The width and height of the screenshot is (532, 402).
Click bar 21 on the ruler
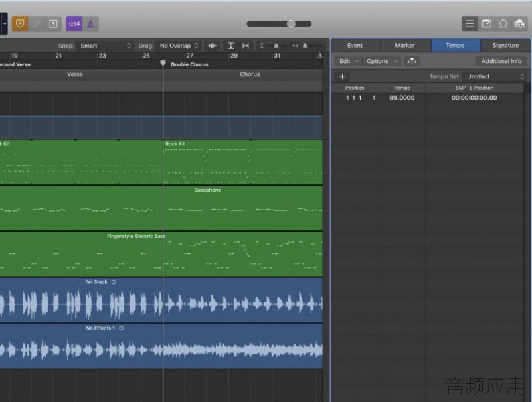(x=58, y=56)
